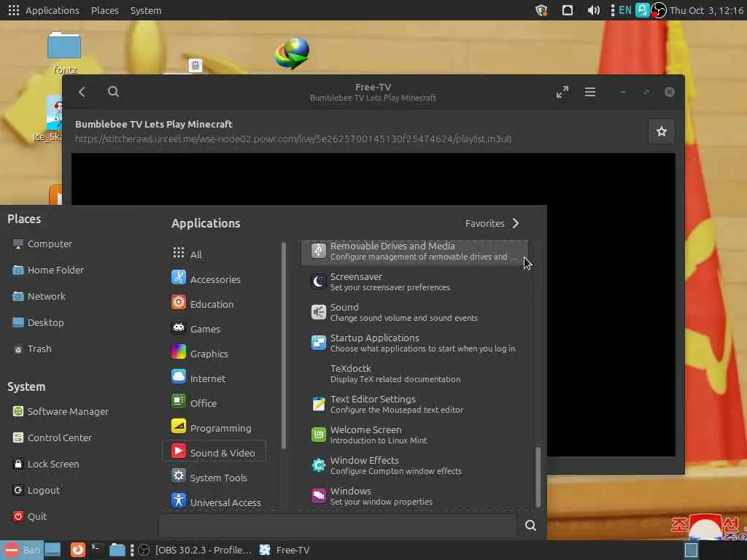Screen dimensions: 747x560
Task: Select Lock Screen
Action: (45, 464)
